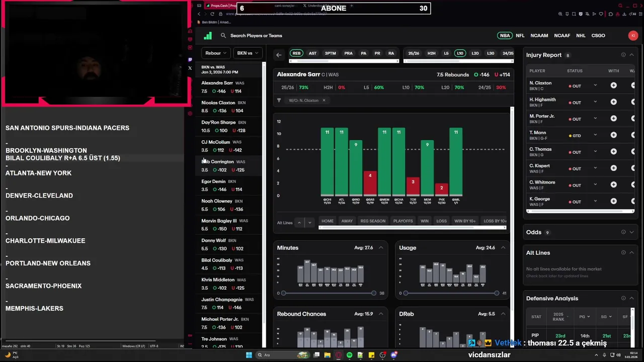
Task: Select the 25/26 season pill
Action: coord(414,53)
